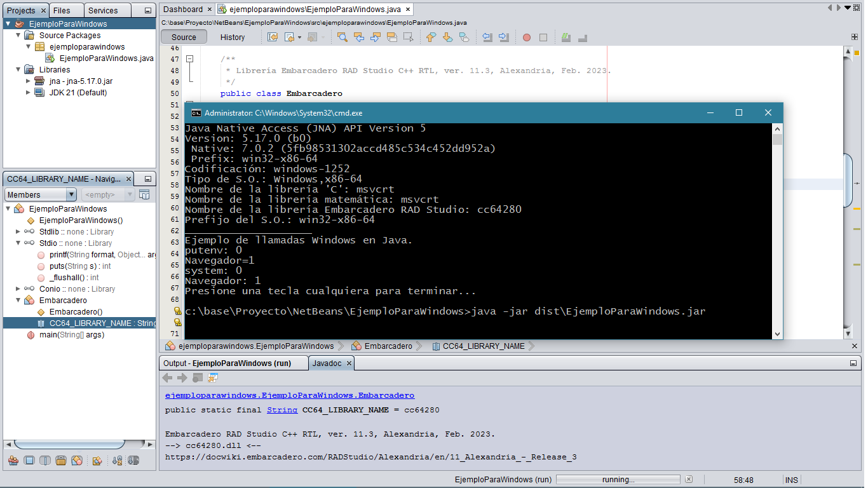The width and height of the screenshot is (868, 488).
Task: Cancel running task with progress X button
Action: [689, 479]
